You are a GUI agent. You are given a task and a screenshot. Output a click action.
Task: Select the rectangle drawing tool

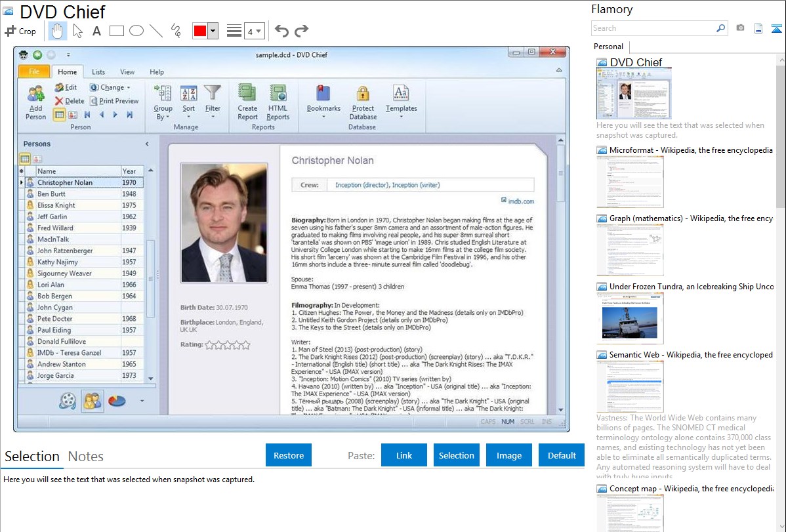(116, 31)
